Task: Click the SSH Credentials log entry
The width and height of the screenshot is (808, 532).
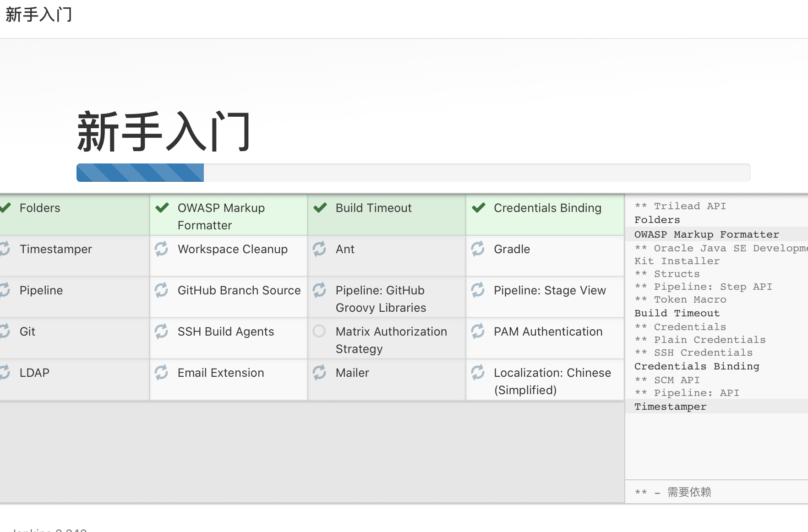Action: click(x=693, y=353)
